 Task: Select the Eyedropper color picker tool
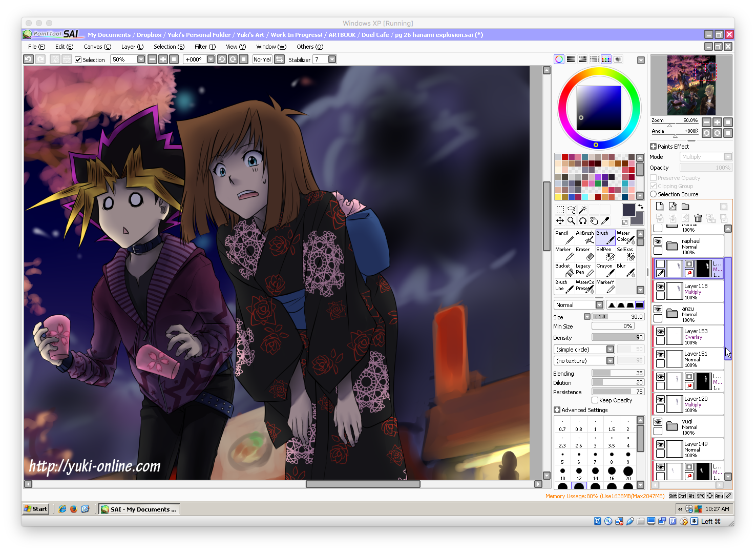click(605, 221)
